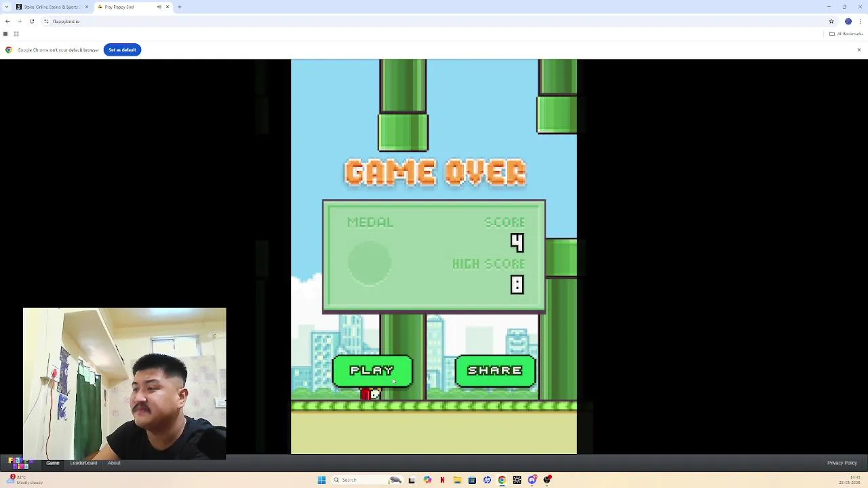
Task: Click the first bookmark bar square icon
Action: click(5, 34)
